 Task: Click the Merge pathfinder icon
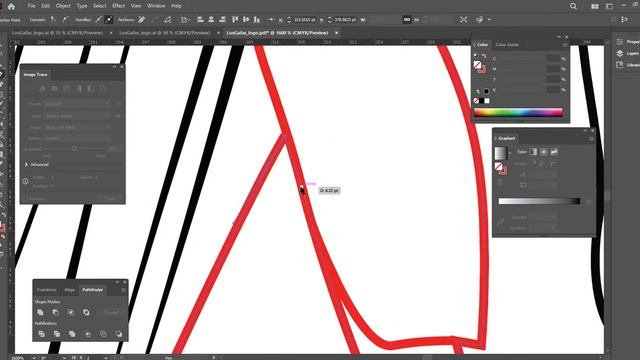point(72,334)
